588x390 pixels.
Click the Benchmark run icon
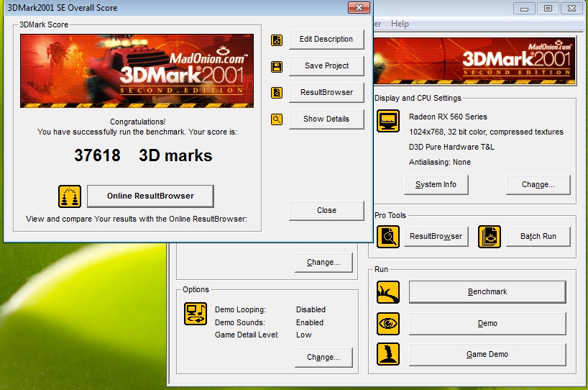click(x=388, y=292)
